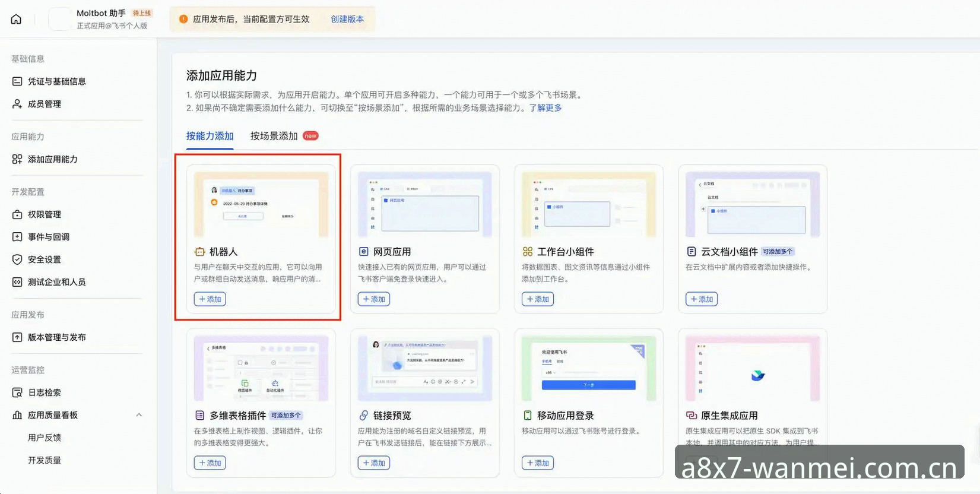Screen dimensions: 980x494
Task: Click the 多维表格插件 icon
Action: [x=199, y=416]
